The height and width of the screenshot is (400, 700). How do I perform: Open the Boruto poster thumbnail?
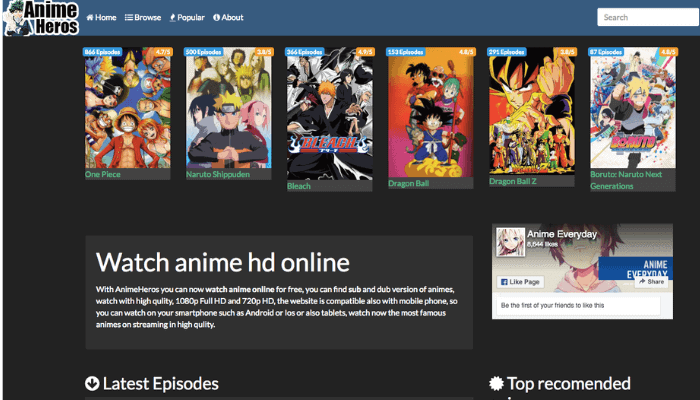pos(633,108)
